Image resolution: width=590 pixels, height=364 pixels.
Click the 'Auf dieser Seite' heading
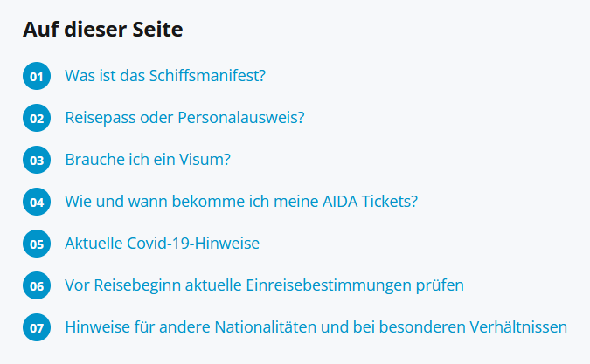(103, 30)
